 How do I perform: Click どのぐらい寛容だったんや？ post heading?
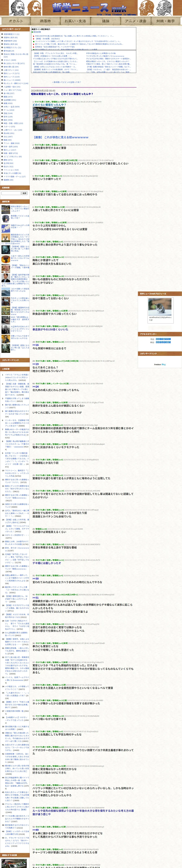tap(49, 104)
